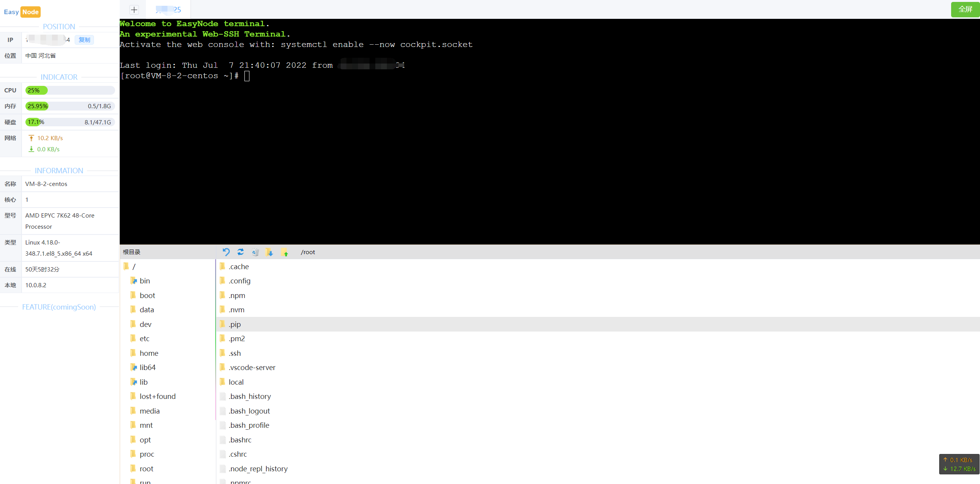Click the recycle bin delete icon
The width and height of the screenshot is (980, 484).
click(x=255, y=252)
